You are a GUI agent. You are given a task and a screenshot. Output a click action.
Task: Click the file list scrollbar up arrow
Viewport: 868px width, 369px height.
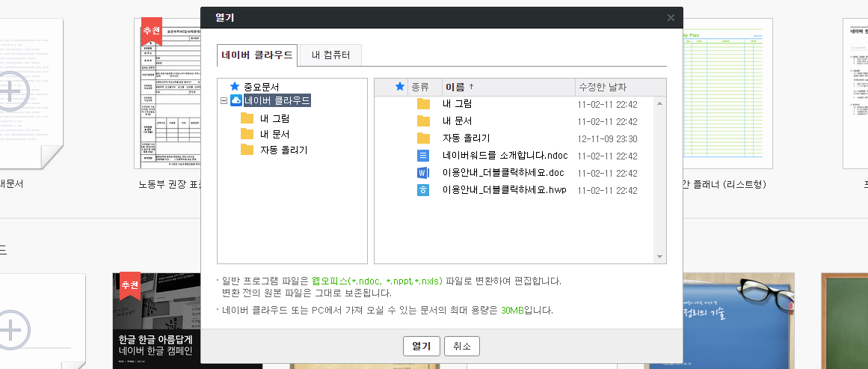click(x=659, y=103)
